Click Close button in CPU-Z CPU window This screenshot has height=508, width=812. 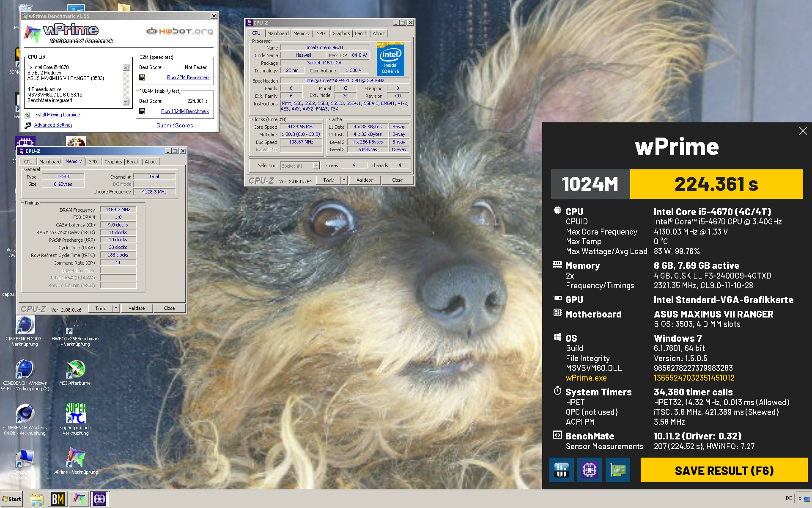[397, 180]
